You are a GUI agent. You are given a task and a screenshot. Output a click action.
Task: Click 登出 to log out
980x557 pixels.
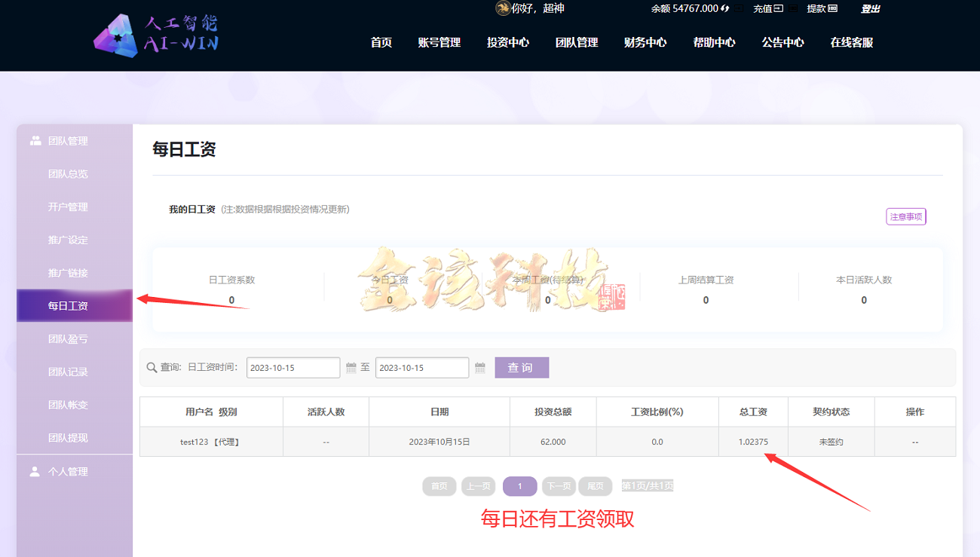pos(870,8)
